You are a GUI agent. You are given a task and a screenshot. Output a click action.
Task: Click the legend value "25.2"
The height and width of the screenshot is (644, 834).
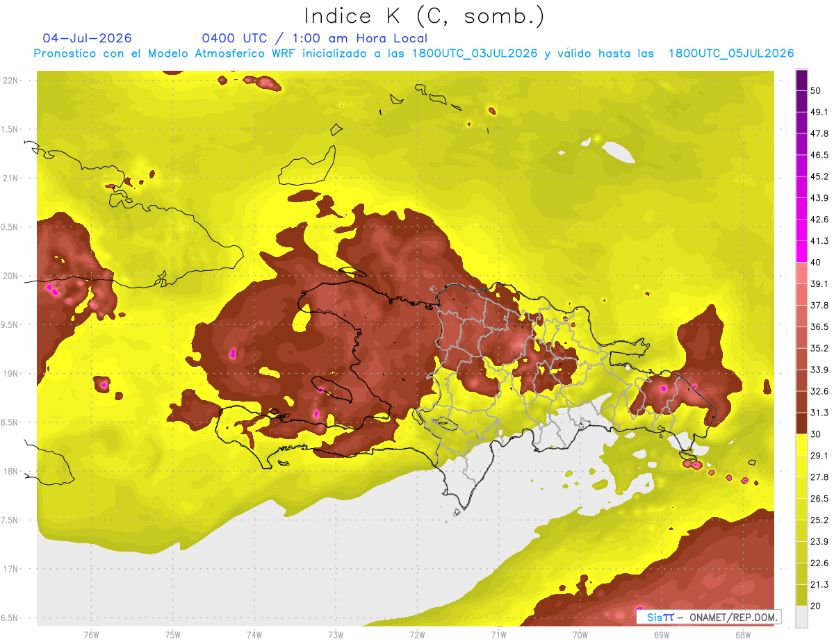point(819,520)
